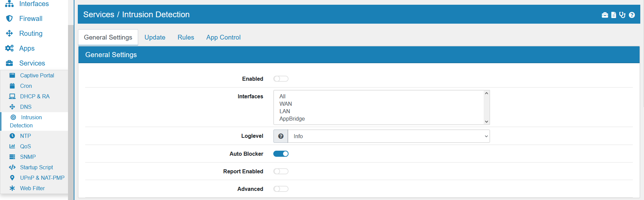Click the Loglevel help question icon
The width and height of the screenshot is (644, 200).
tap(281, 136)
